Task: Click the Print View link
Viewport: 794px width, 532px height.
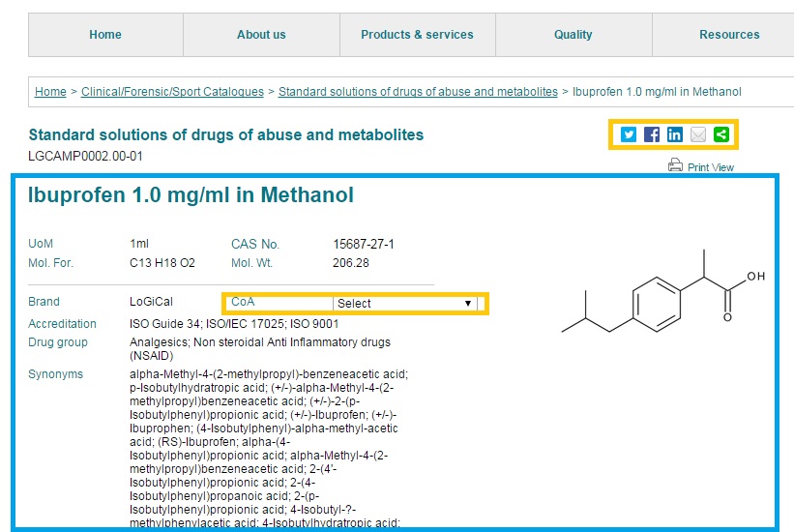Action: point(711,167)
